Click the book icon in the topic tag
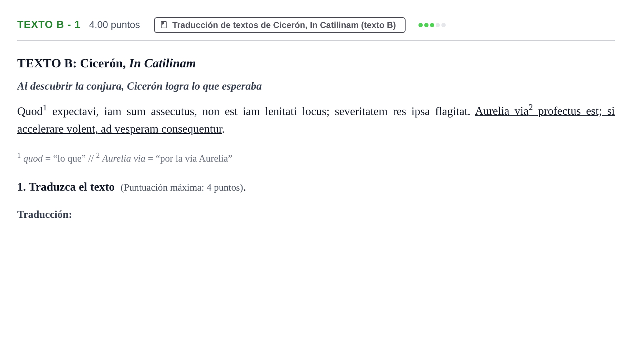 [164, 25]
